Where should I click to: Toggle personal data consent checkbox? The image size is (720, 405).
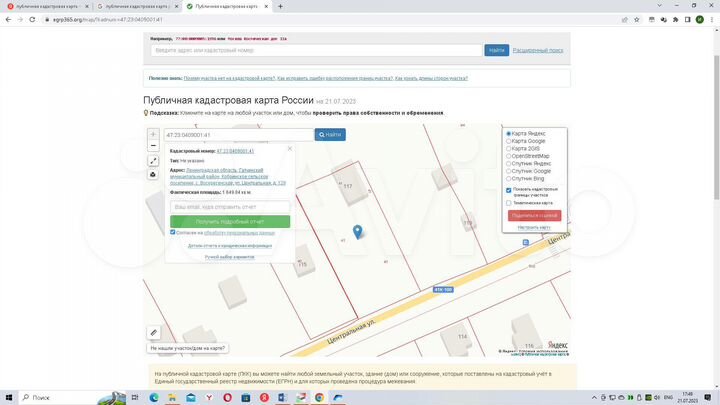click(173, 232)
